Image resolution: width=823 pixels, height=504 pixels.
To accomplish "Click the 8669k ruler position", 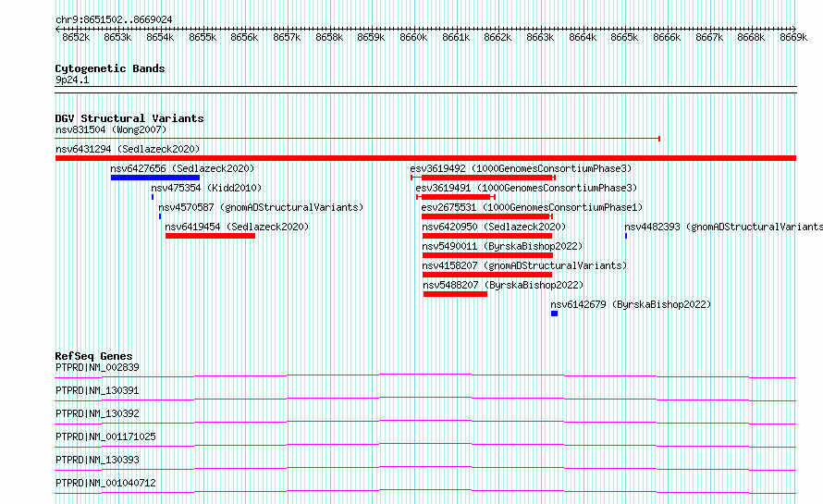I will 793,37.
